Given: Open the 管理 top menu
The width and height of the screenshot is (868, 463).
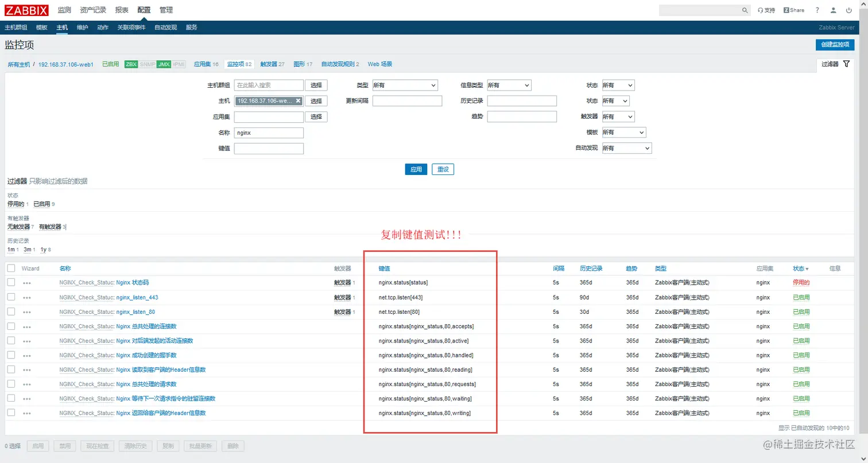Looking at the screenshot, I should click(x=166, y=10).
